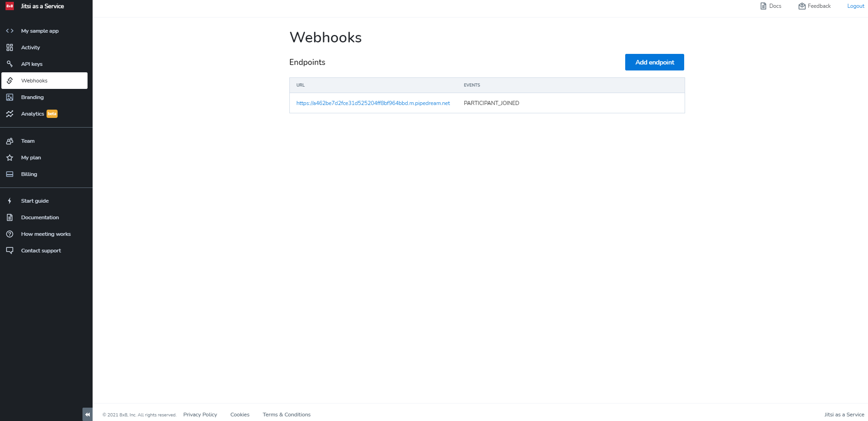Click Logout in the top bar

click(x=855, y=6)
